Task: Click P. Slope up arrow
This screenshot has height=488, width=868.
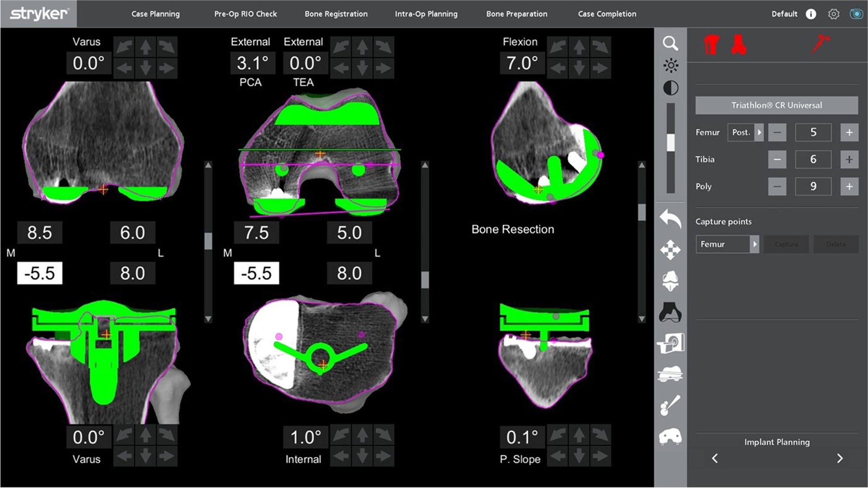Action: [579, 435]
